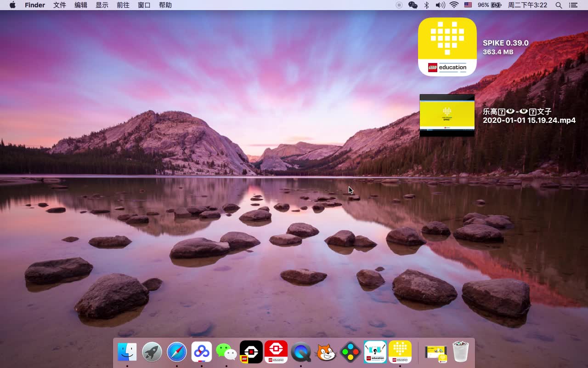Launch Safari from the dock
The width and height of the screenshot is (588, 368).
[x=177, y=352]
